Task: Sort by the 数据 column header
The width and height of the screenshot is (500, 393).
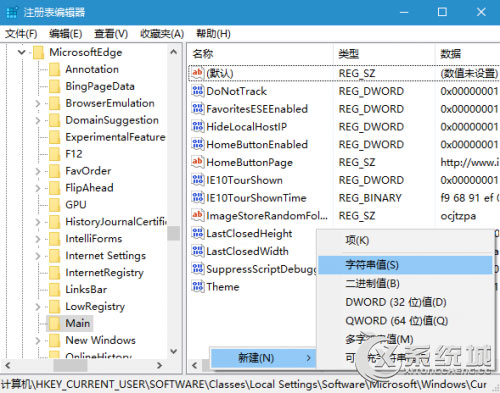Action: pyautogui.click(x=468, y=54)
